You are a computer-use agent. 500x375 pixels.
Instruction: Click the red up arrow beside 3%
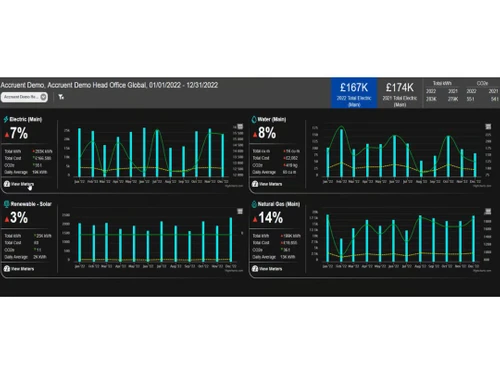7,220
